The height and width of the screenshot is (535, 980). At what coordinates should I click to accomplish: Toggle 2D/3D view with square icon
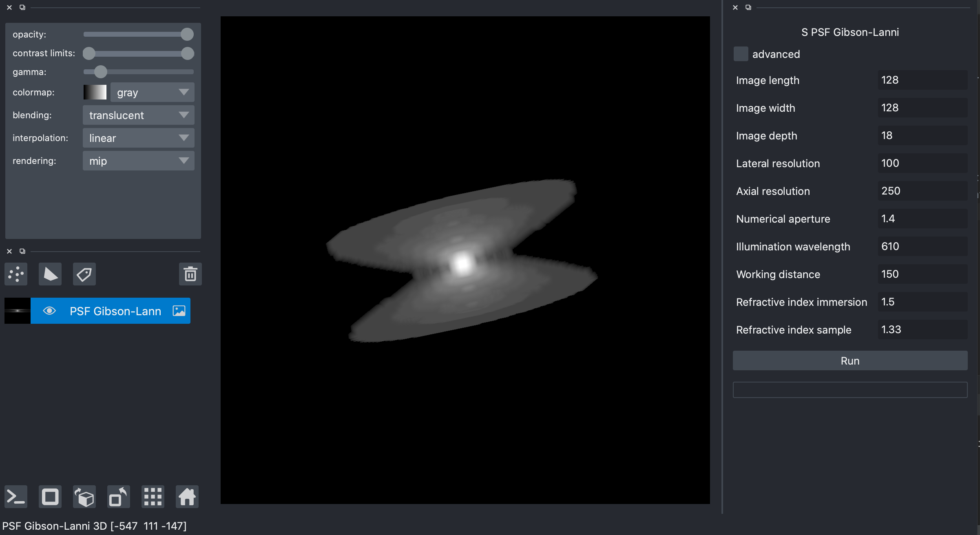tap(50, 497)
